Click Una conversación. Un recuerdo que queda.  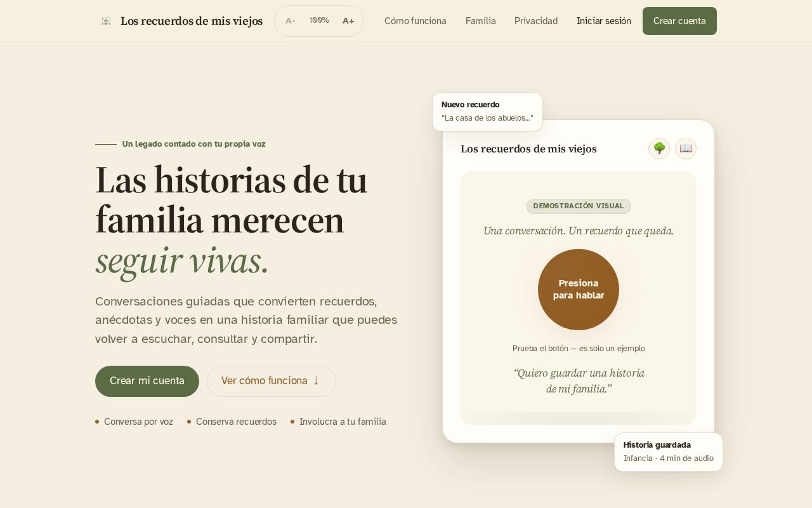(579, 231)
